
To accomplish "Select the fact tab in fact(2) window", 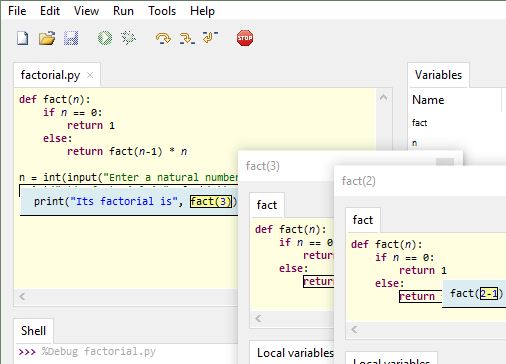I will (363, 220).
